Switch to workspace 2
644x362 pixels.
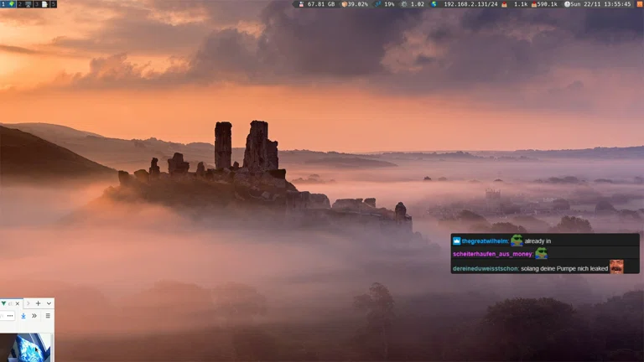tap(20, 4)
